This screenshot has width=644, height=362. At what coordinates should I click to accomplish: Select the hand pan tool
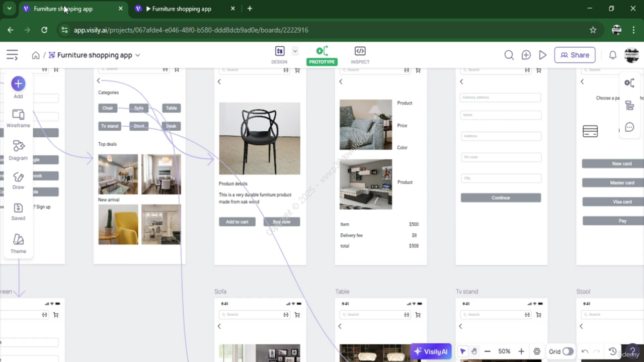pyautogui.click(x=474, y=351)
